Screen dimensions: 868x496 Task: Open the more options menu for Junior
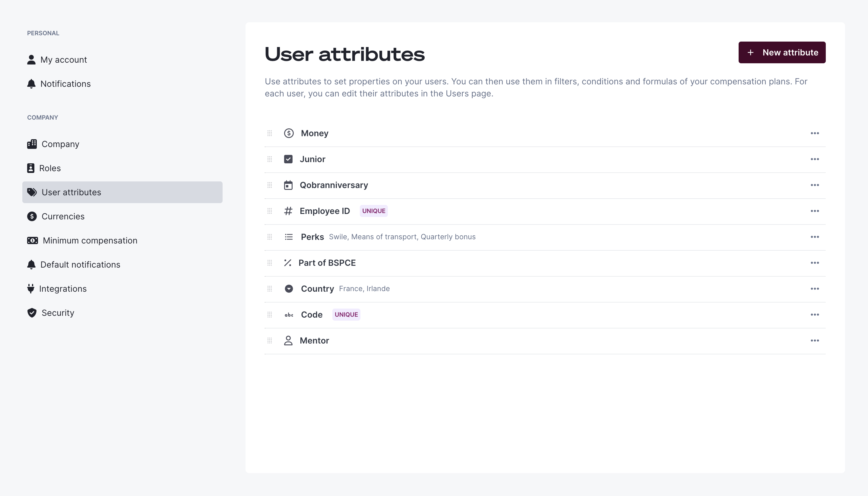pos(815,159)
